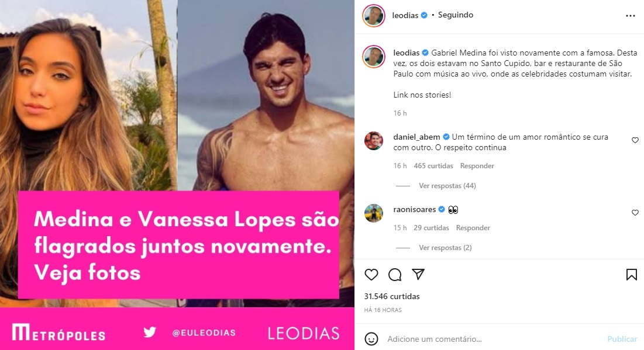The image size is (644, 350).
Task: Like daniel_abem's comment with the heart
Action: coord(635,140)
